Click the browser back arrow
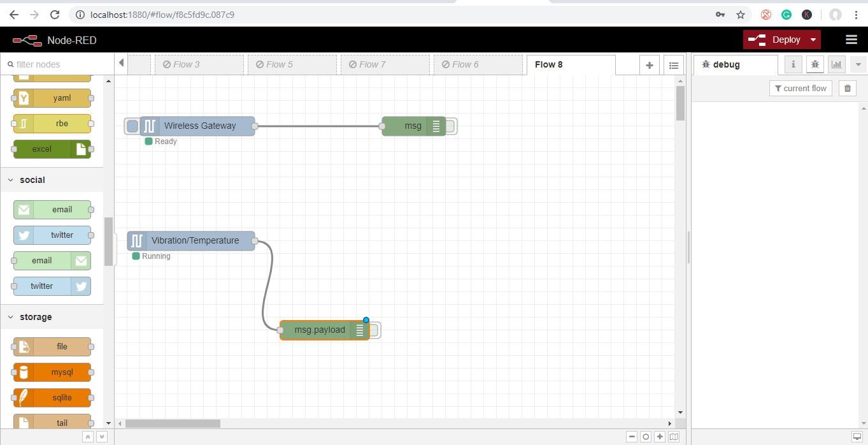 (13, 14)
